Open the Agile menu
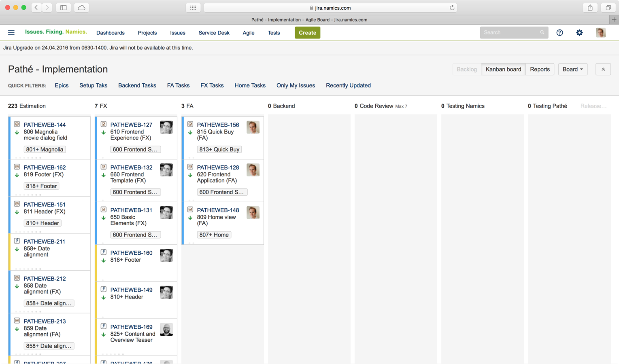The height and width of the screenshot is (364, 619). [248, 33]
